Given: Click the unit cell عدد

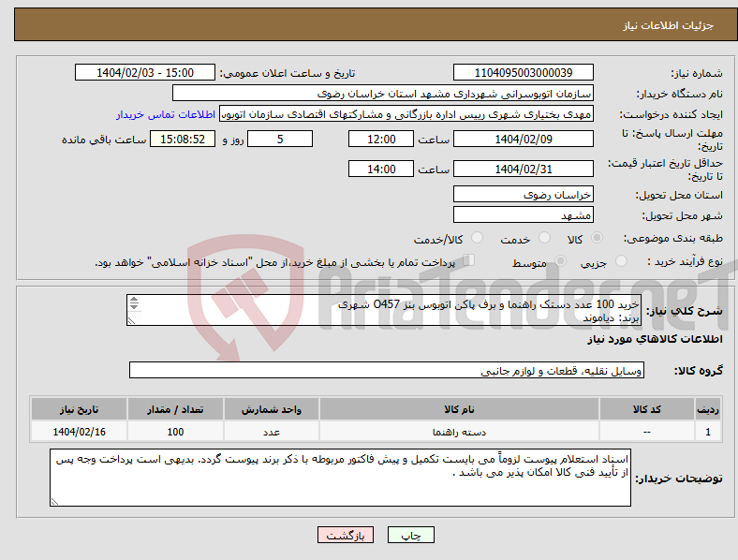Looking at the screenshot, I should (272, 432).
